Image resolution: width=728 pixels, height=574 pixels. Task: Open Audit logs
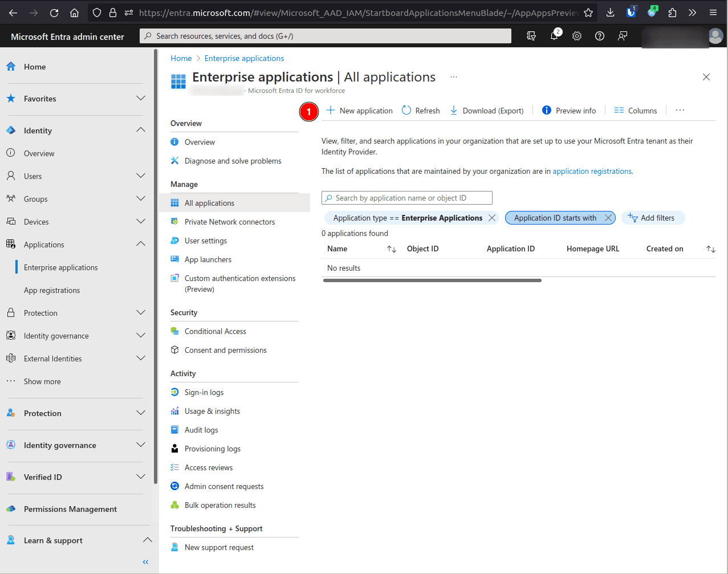(x=201, y=430)
